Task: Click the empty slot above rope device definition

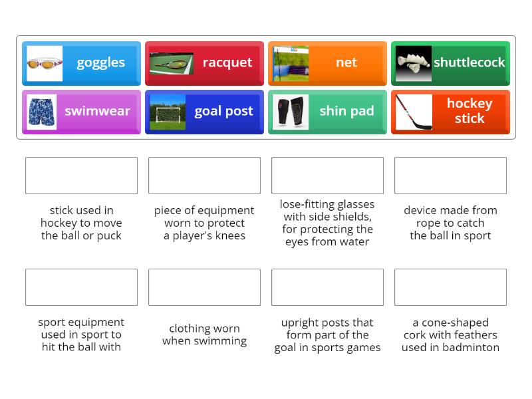Action: tap(450, 176)
